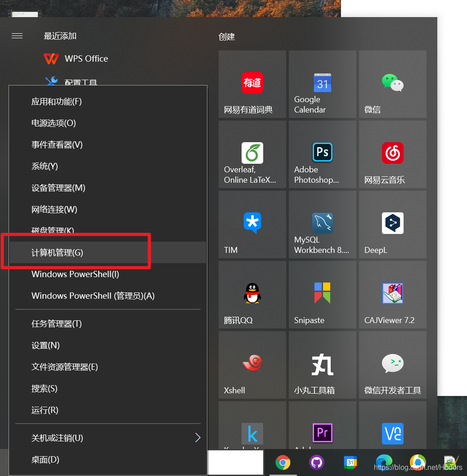Click the WPS Office logo icon
467x476 pixels.
point(51,58)
